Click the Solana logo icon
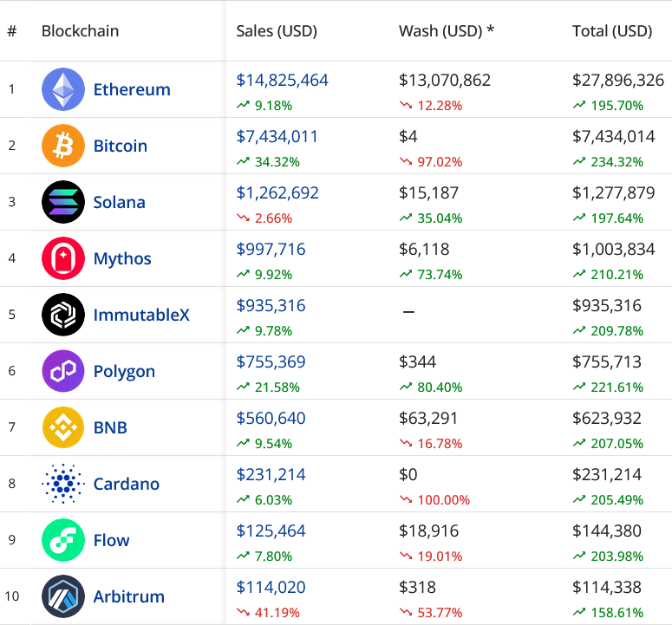 (63, 202)
